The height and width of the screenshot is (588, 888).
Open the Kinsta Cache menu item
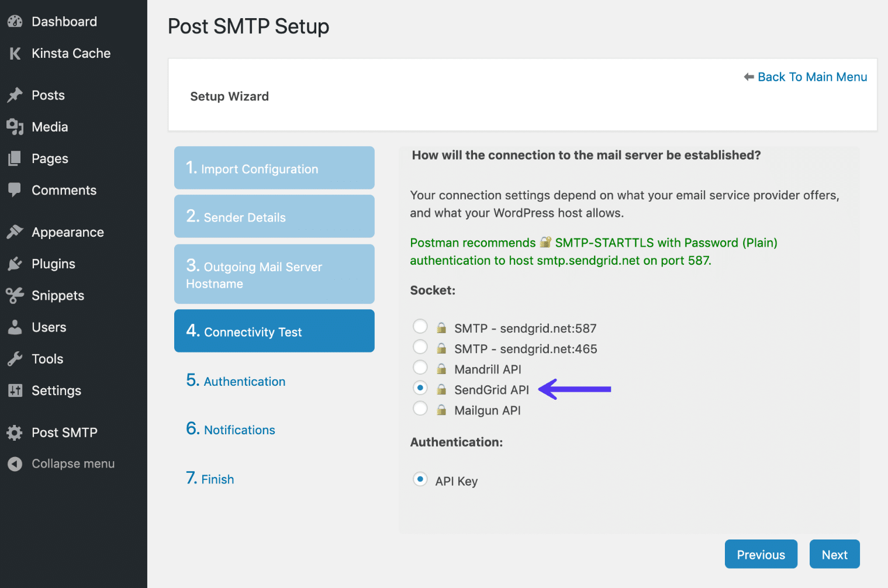tap(74, 53)
